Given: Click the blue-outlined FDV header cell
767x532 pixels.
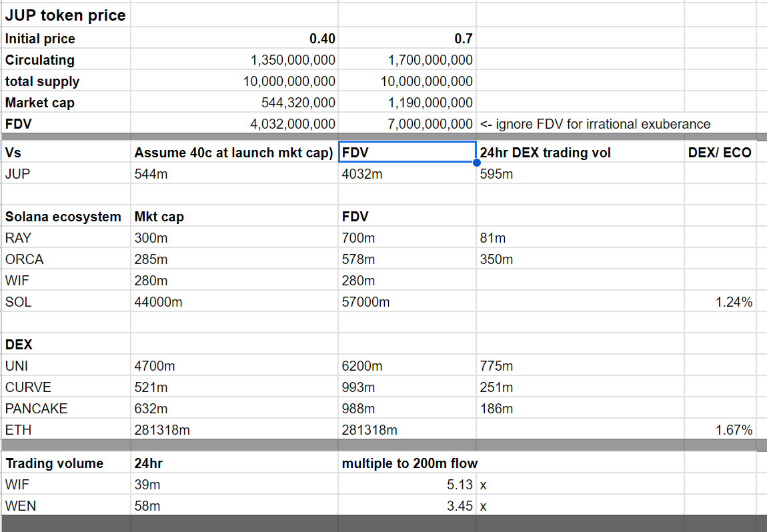Looking at the screenshot, I should coord(407,152).
